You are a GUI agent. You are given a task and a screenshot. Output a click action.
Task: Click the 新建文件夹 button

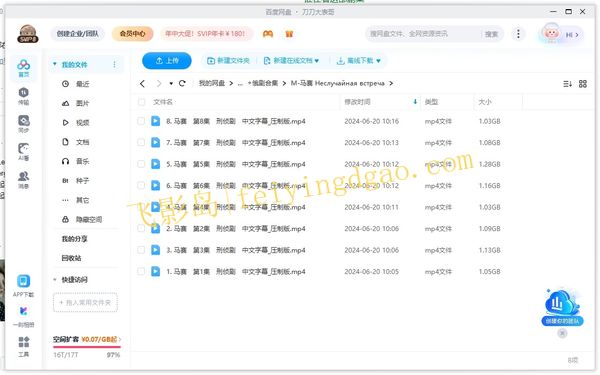228,61
